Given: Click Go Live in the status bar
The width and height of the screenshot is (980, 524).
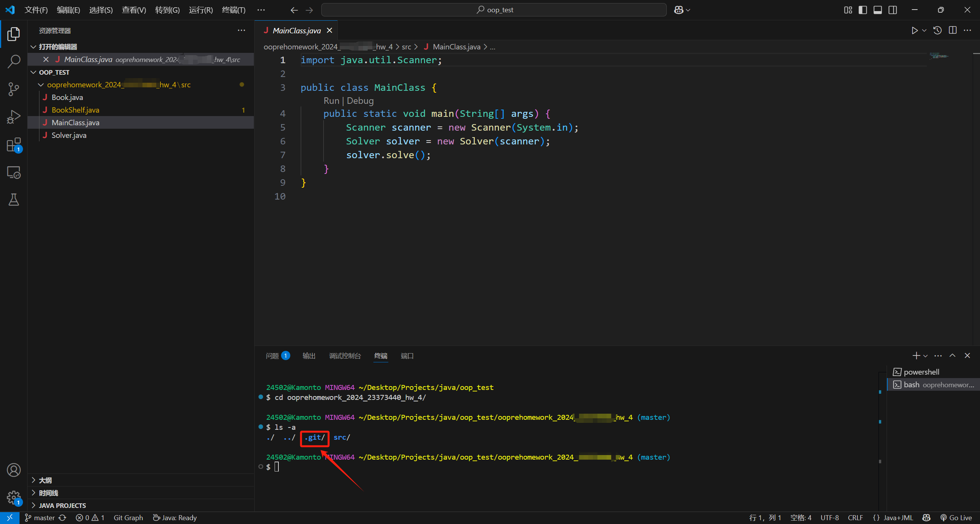Looking at the screenshot, I should click(956, 517).
